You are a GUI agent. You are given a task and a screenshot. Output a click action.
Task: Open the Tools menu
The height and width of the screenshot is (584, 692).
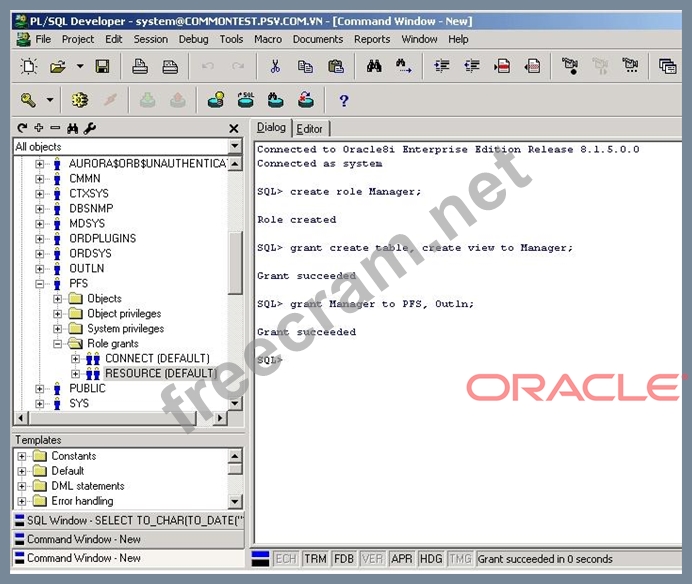(231, 39)
